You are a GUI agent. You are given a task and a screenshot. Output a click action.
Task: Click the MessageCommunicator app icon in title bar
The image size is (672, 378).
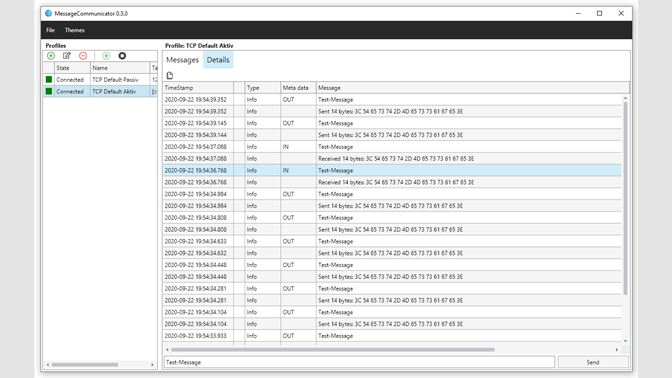[x=48, y=13]
